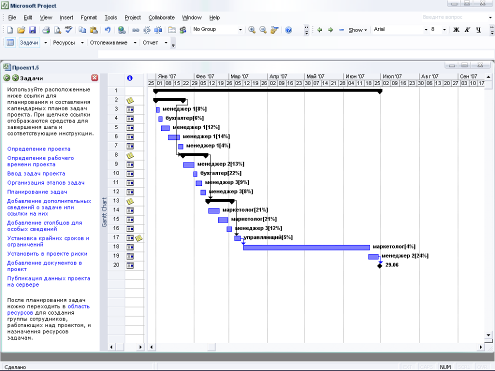Toggle underline formatting (Ч)
495x371 pixels.
(479, 30)
